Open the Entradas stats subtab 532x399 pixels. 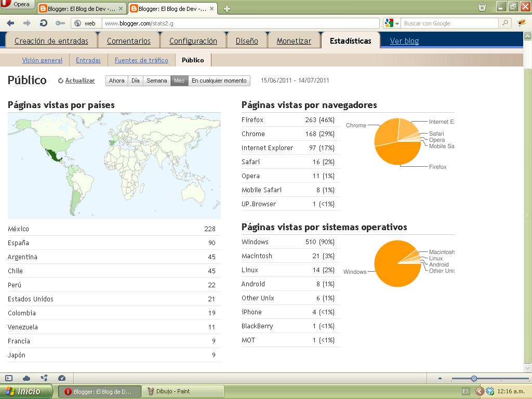88,60
